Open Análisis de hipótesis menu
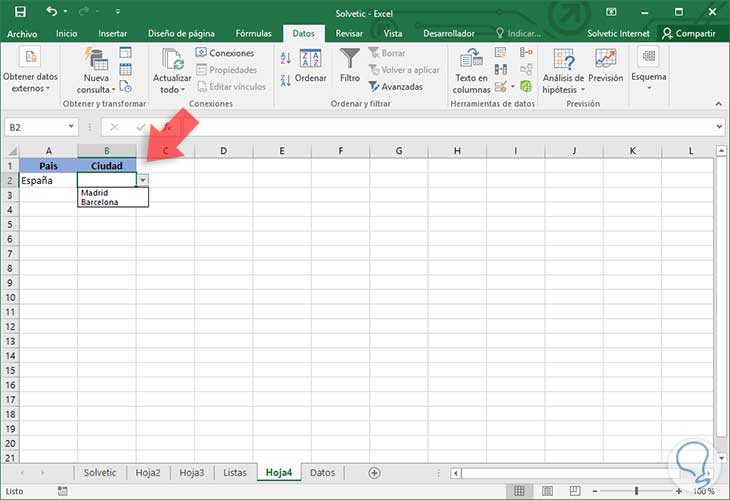 tap(563, 70)
